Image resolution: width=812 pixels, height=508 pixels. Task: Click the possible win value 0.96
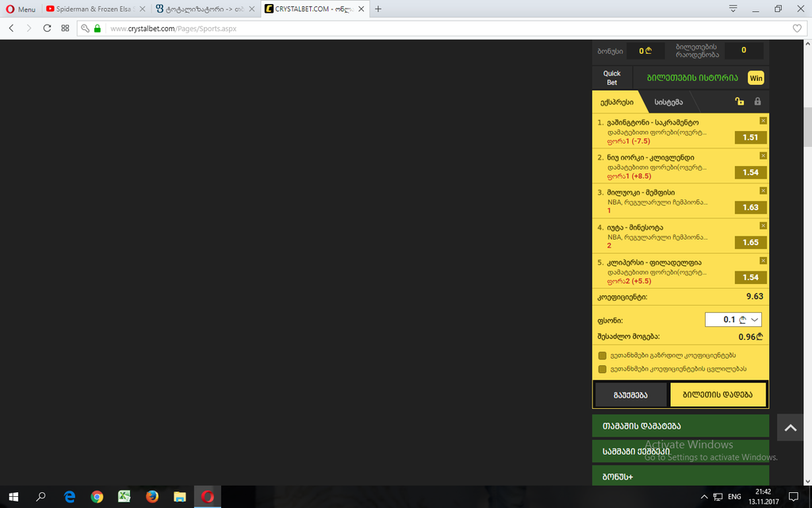point(750,337)
